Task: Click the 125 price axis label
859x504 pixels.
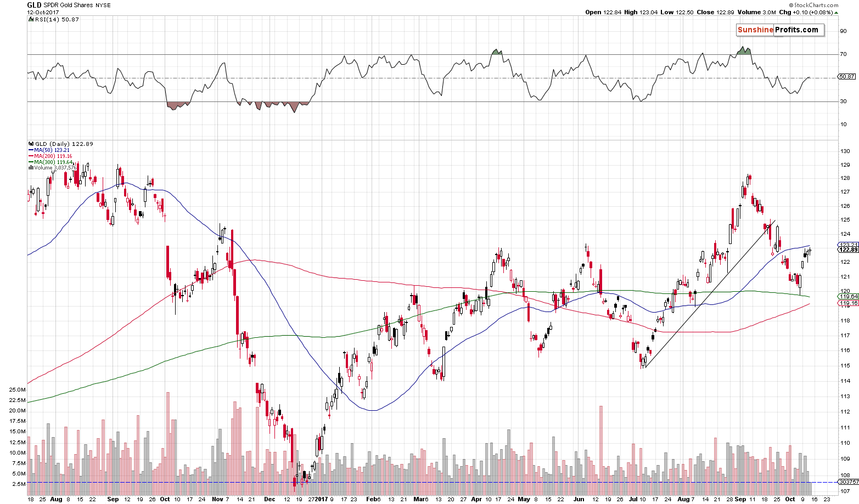Action: [844, 220]
